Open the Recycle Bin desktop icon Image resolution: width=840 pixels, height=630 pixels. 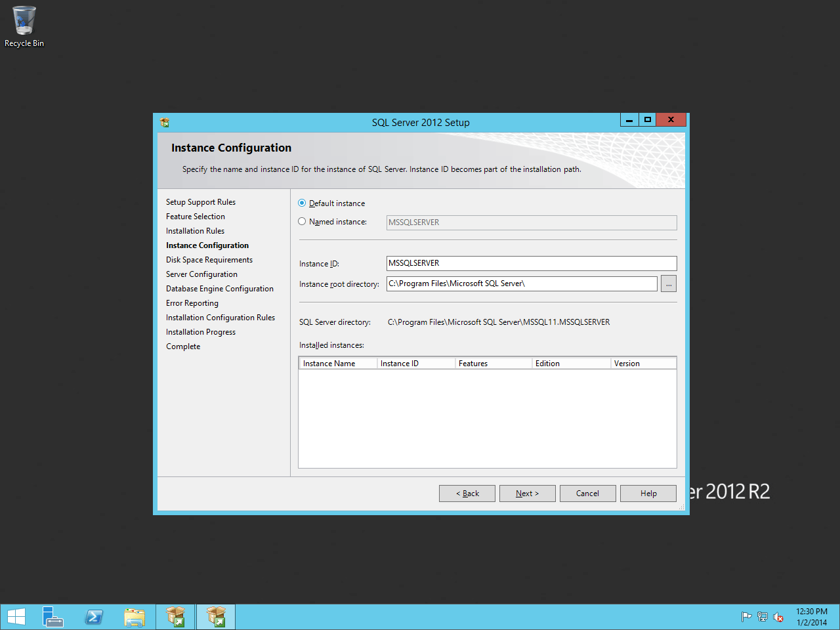coord(24,27)
